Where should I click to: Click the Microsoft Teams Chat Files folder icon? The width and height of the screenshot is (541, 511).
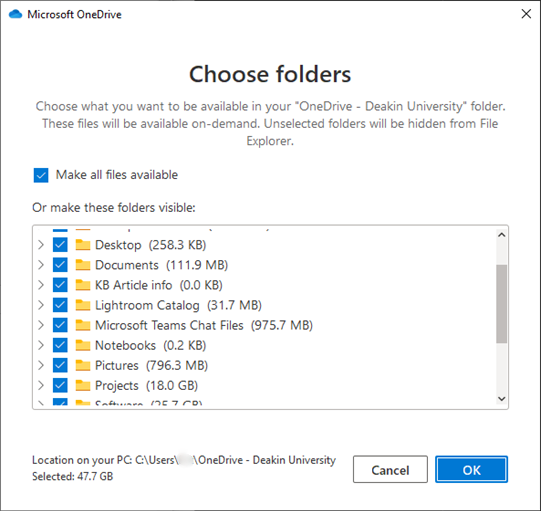[x=83, y=325]
